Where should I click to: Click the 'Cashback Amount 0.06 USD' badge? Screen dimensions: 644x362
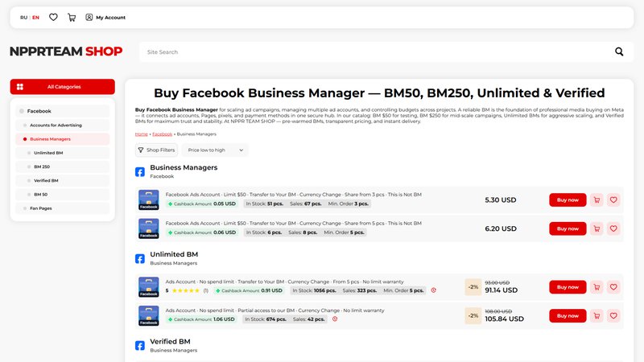pos(202,232)
